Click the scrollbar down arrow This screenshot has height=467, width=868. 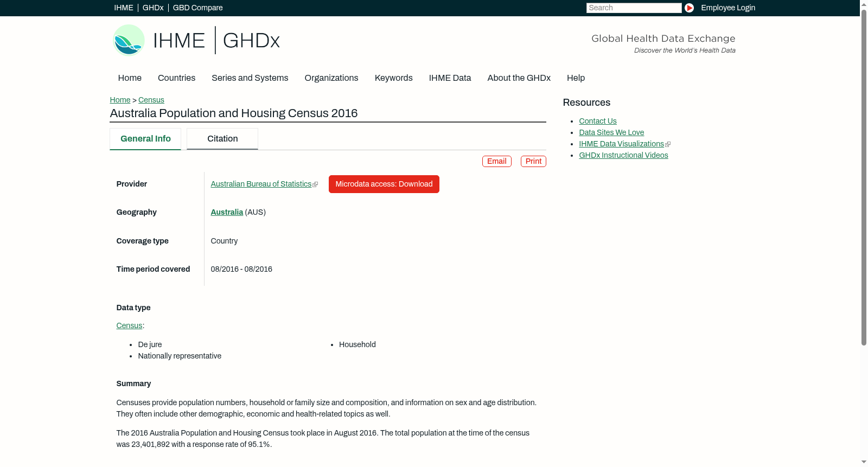pos(864,462)
